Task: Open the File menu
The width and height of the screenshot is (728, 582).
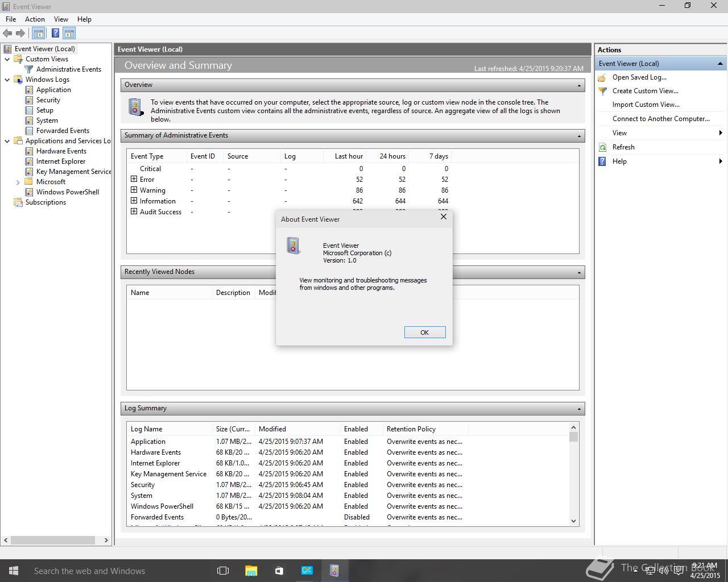Action: 11,19
